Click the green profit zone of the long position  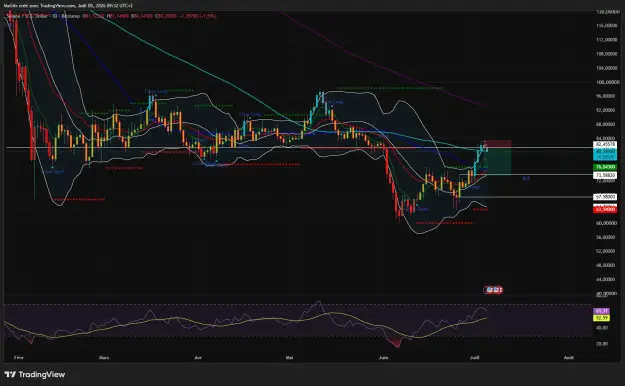pyautogui.click(x=498, y=161)
